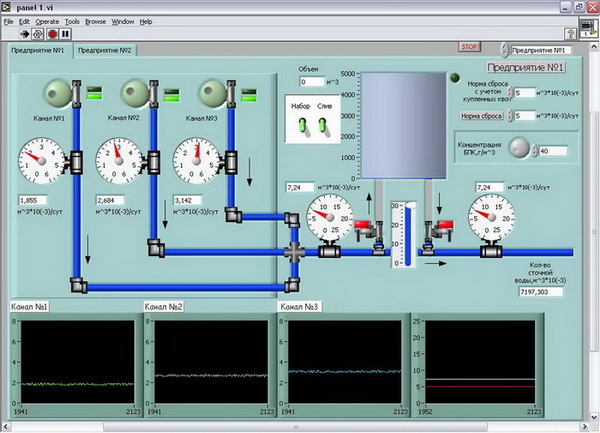The height and width of the screenshot is (433, 600).
Task: Open the Window menu
Action: click(123, 22)
